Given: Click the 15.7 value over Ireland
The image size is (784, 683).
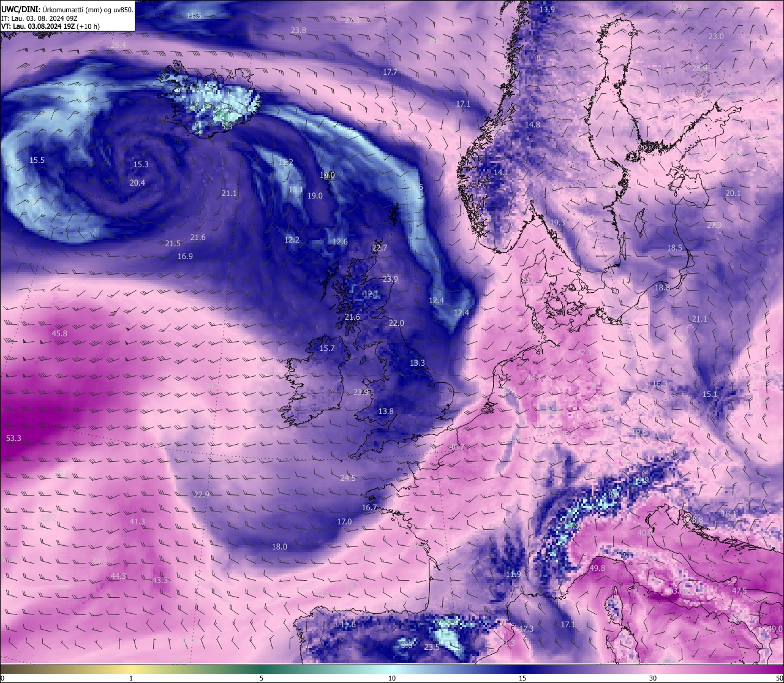Looking at the screenshot, I should (327, 348).
